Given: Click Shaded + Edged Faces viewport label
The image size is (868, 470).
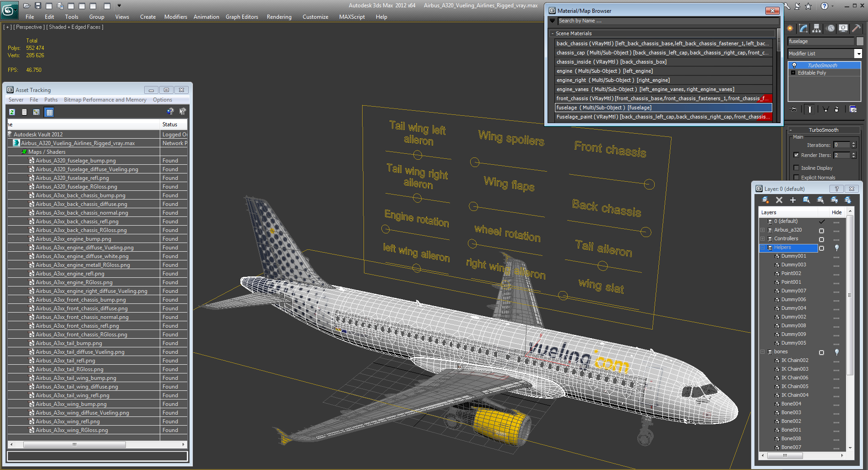Looking at the screenshot, I should click(x=76, y=27).
